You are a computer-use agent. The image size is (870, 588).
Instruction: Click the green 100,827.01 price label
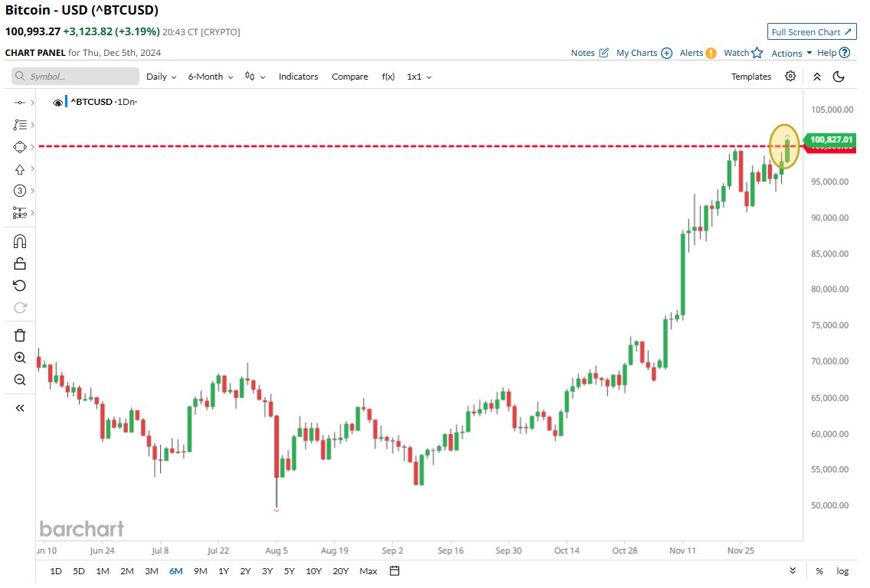[x=831, y=140]
